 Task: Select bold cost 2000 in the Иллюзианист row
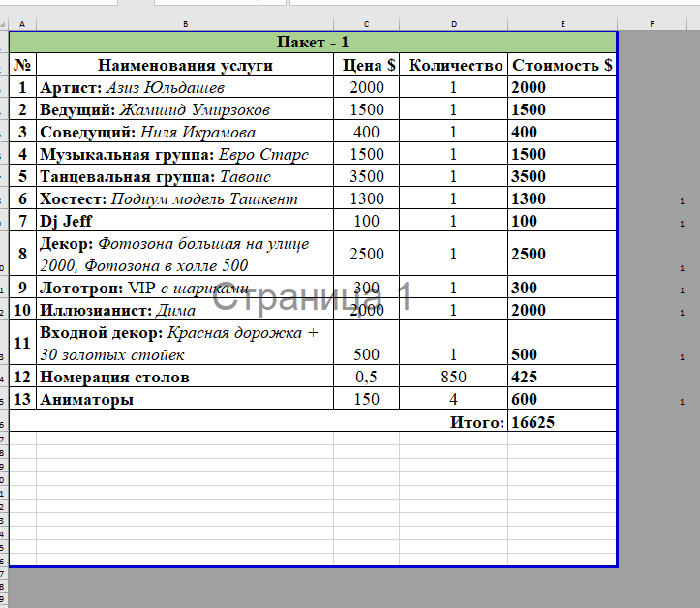[x=563, y=310]
